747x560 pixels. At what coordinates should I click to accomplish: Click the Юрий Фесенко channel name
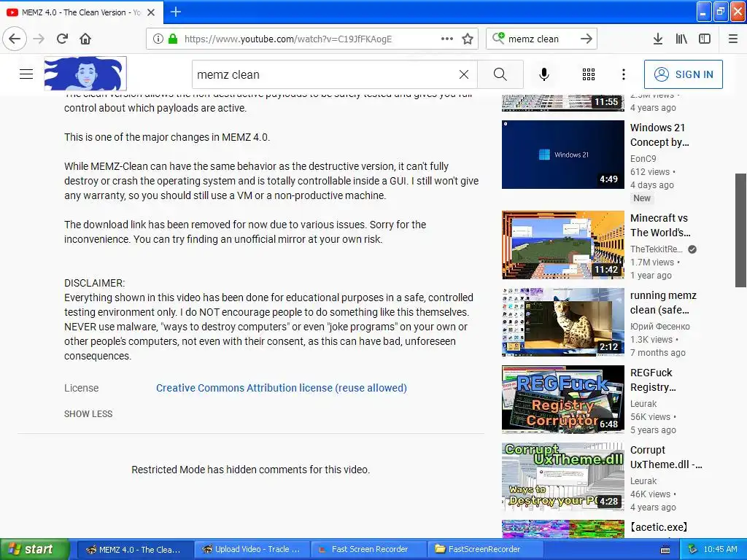tap(659, 327)
